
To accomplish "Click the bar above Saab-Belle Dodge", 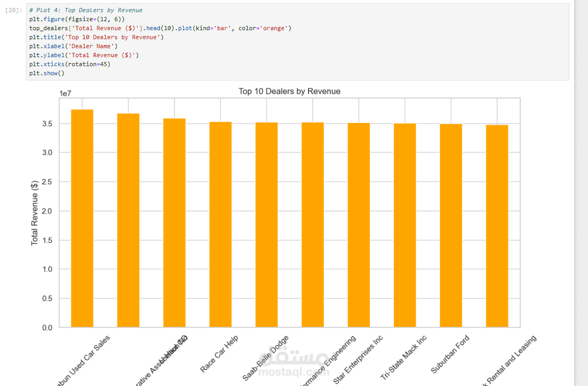I will click(267, 225).
